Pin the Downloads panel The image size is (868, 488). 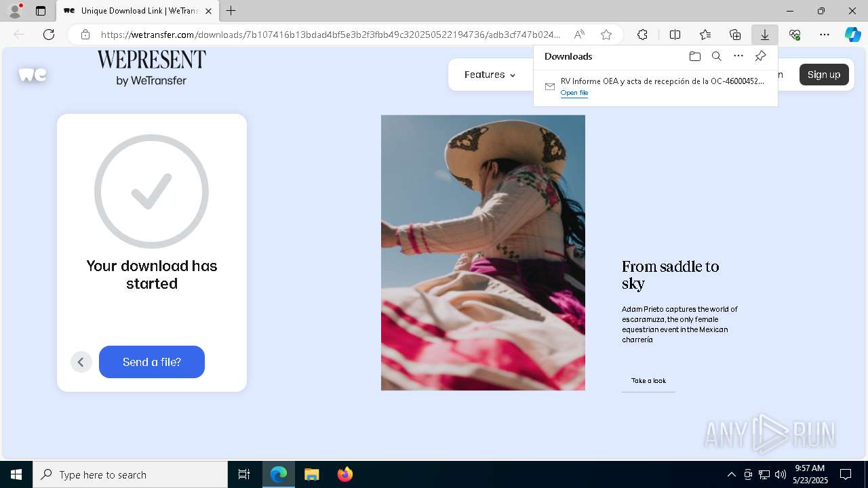761,56
